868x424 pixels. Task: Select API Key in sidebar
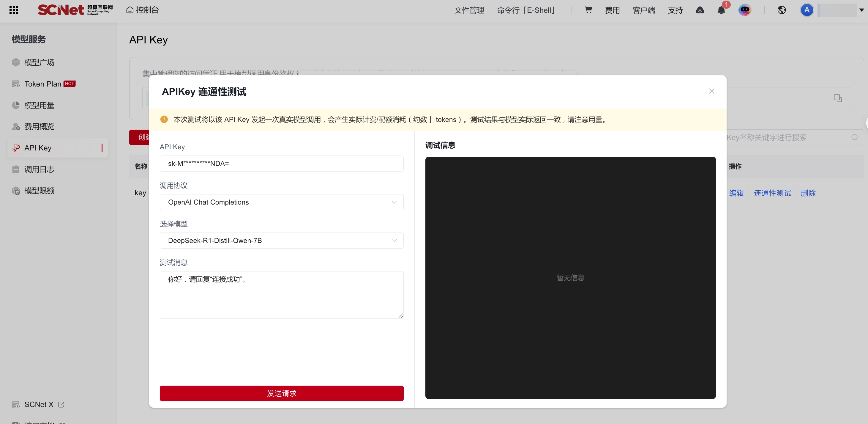click(x=57, y=148)
